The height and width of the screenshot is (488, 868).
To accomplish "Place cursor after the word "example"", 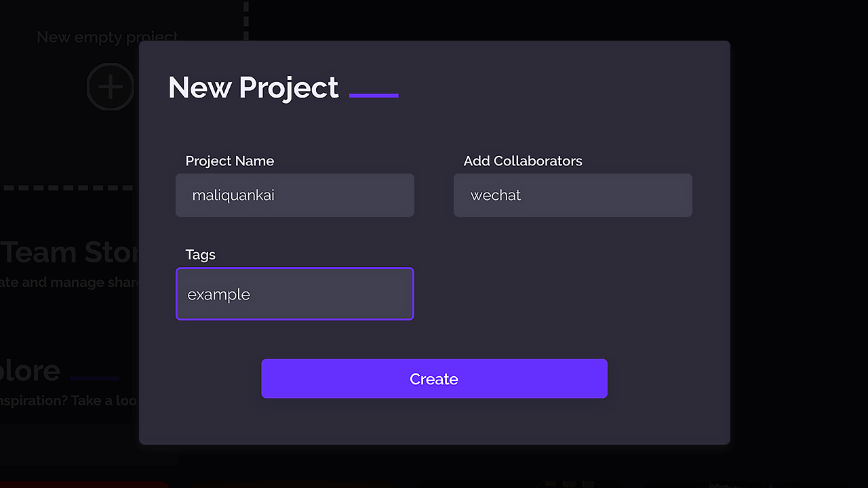I will (x=252, y=295).
